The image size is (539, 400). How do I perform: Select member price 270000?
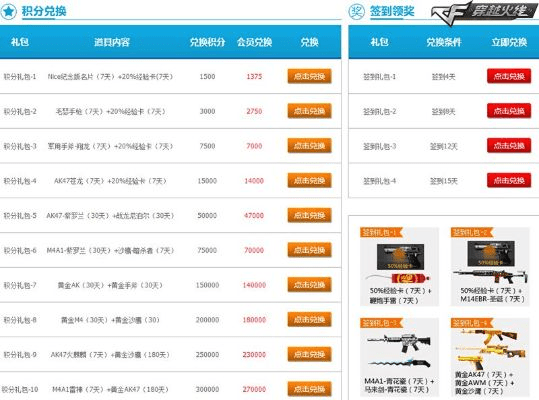254,389
